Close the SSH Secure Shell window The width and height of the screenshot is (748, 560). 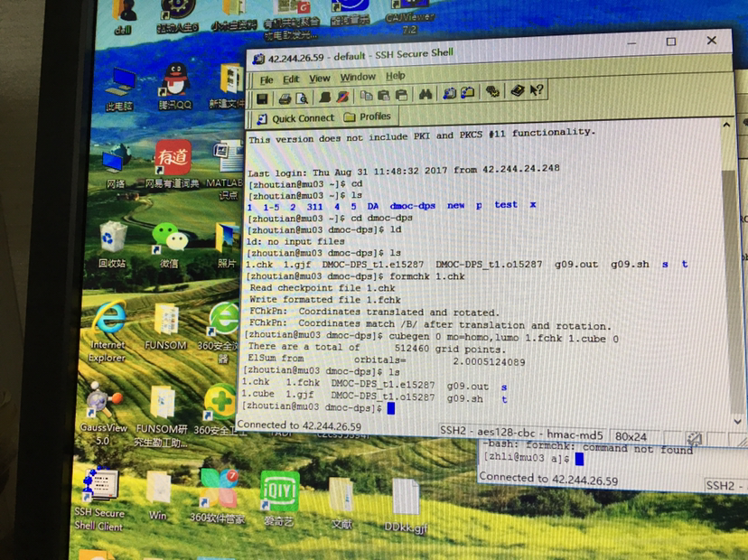711,41
